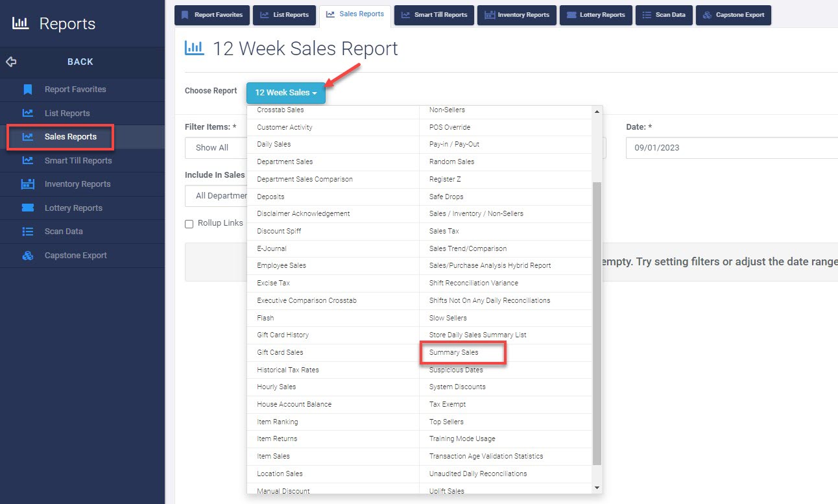
Task: Choose Excise Tax report
Action: (273, 283)
